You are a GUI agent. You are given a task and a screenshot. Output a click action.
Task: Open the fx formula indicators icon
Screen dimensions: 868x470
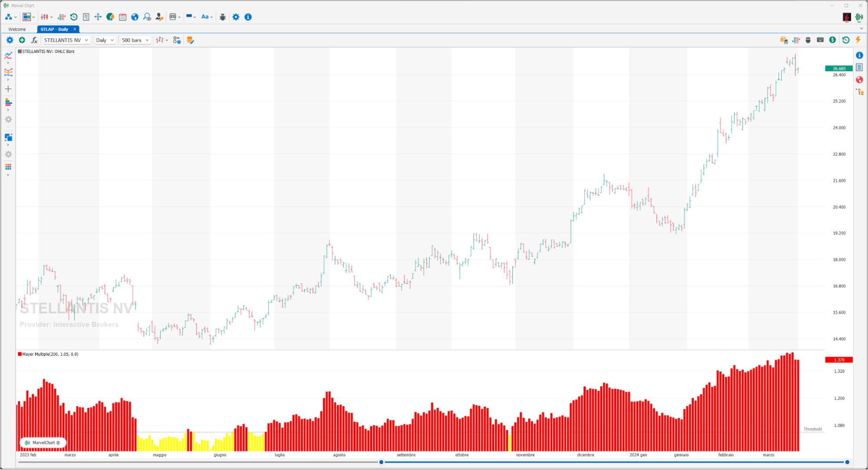34,40
